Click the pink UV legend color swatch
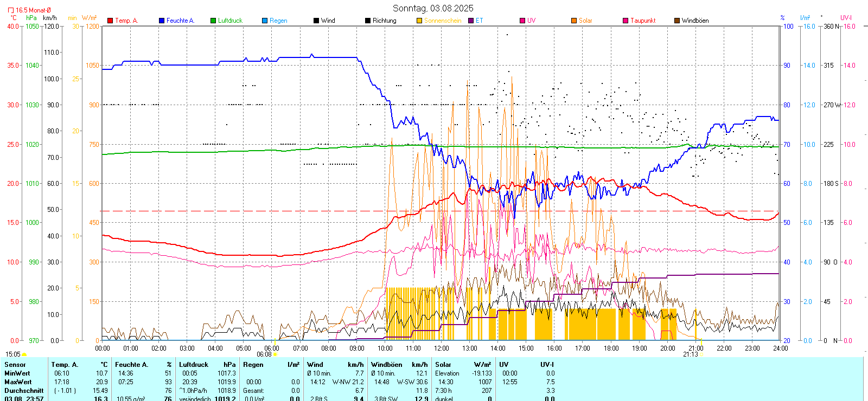The width and height of the screenshot is (868, 401). tap(522, 21)
